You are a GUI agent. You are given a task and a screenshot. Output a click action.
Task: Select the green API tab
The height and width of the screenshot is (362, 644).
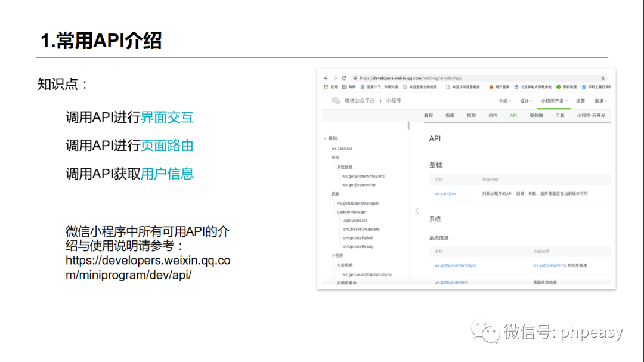513,116
